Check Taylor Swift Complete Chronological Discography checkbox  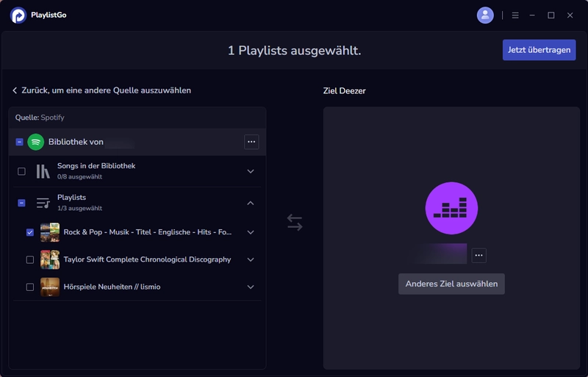(x=30, y=259)
